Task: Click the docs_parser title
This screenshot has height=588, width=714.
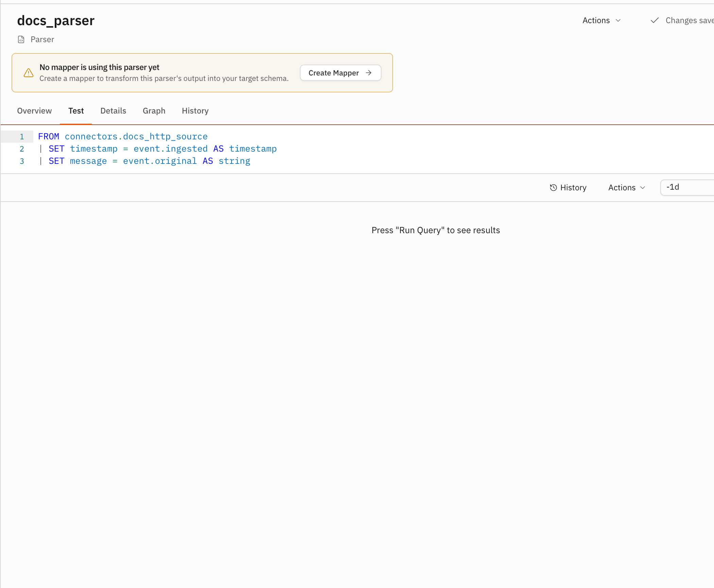Action: [56, 21]
